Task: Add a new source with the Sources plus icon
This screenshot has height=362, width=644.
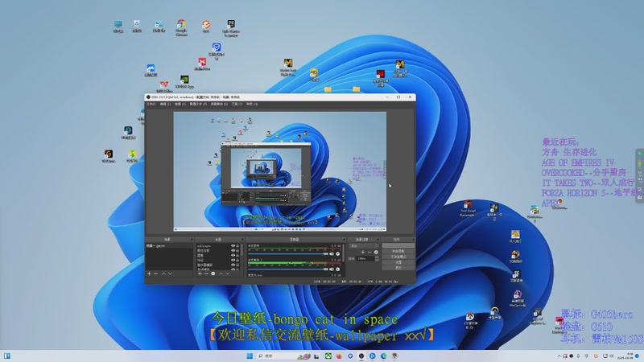Action: [200, 274]
